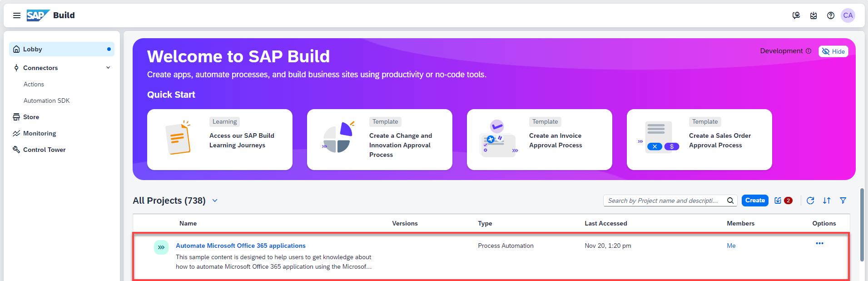This screenshot has height=281, width=868.
Task: Open the feedback chat icon in header
Action: (796, 15)
